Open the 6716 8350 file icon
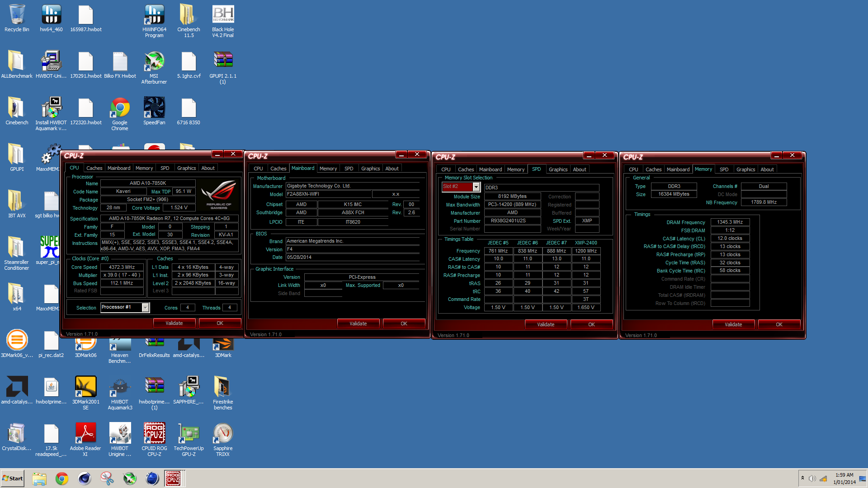Image resolution: width=868 pixels, height=488 pixels. click(x=189, y=111)
